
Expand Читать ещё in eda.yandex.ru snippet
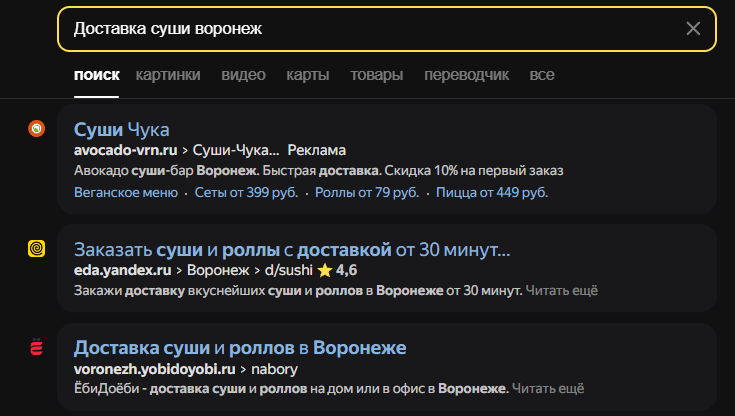[562, 291]
